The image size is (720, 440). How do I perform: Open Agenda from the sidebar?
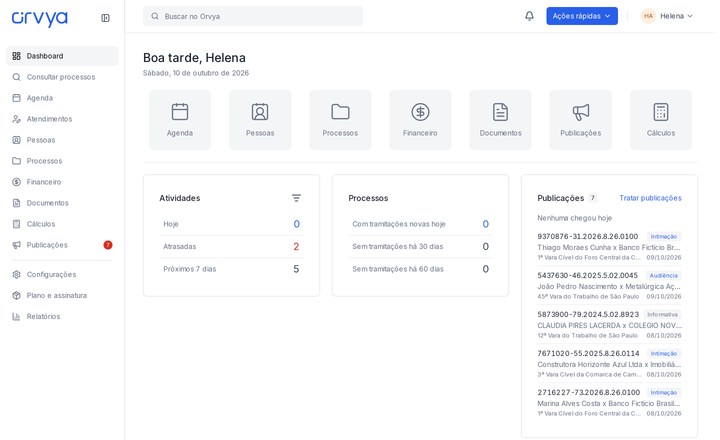pos(62,98)
